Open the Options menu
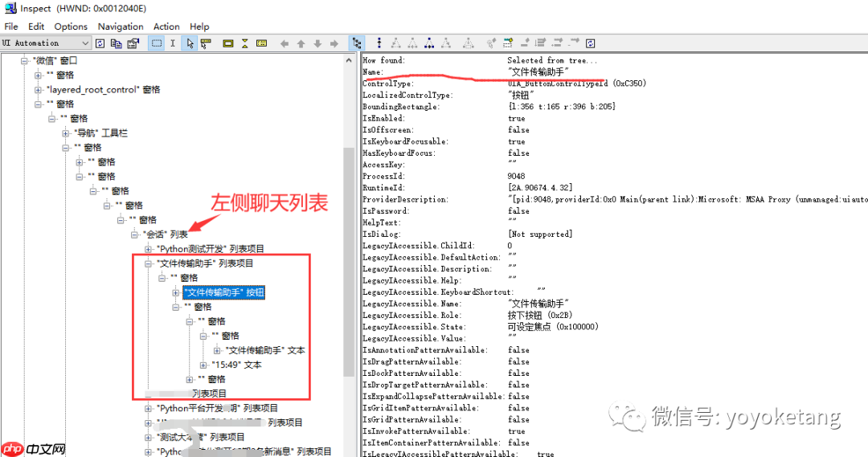This screenshot has width=868, height=457. pos(71,27)
